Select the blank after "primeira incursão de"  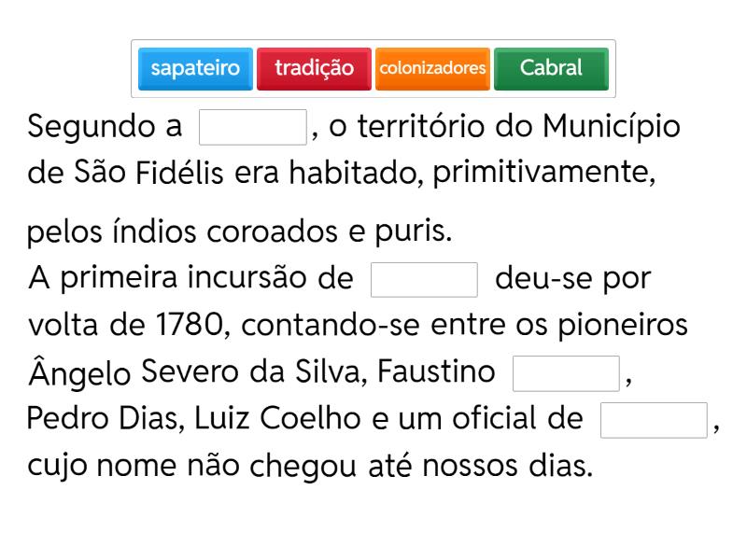point(424,279)
